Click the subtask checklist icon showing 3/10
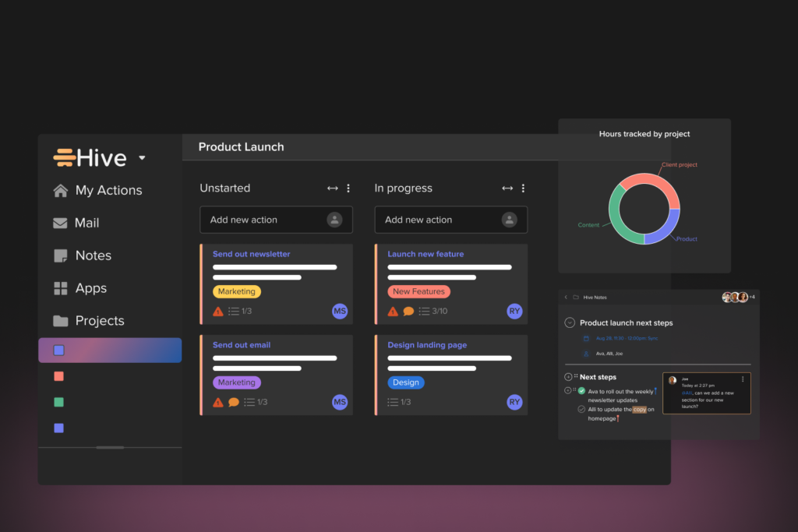Image resolution: width=798 pixels, height=532 pixels. [x=423, y=311]
